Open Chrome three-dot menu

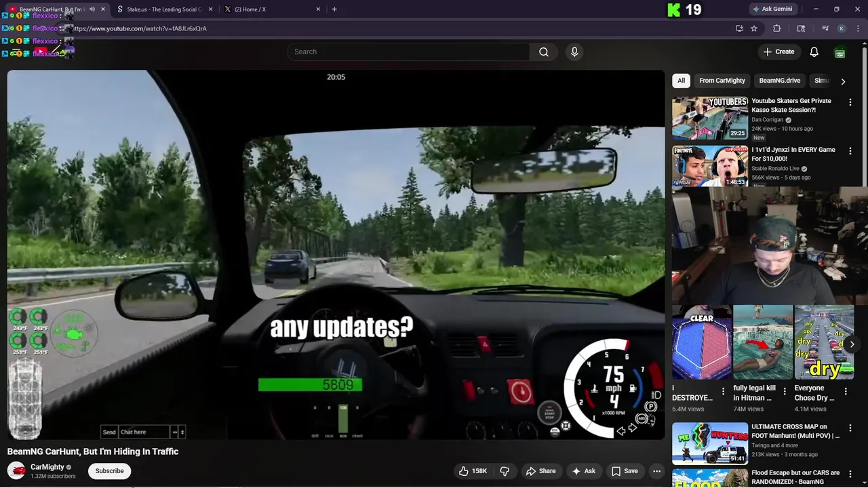pos(857,28)
